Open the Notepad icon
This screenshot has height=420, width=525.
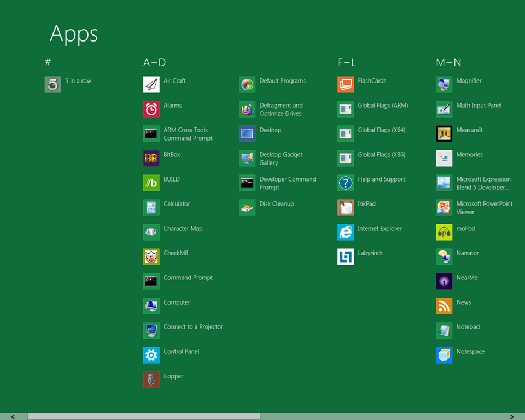(444, 330)
